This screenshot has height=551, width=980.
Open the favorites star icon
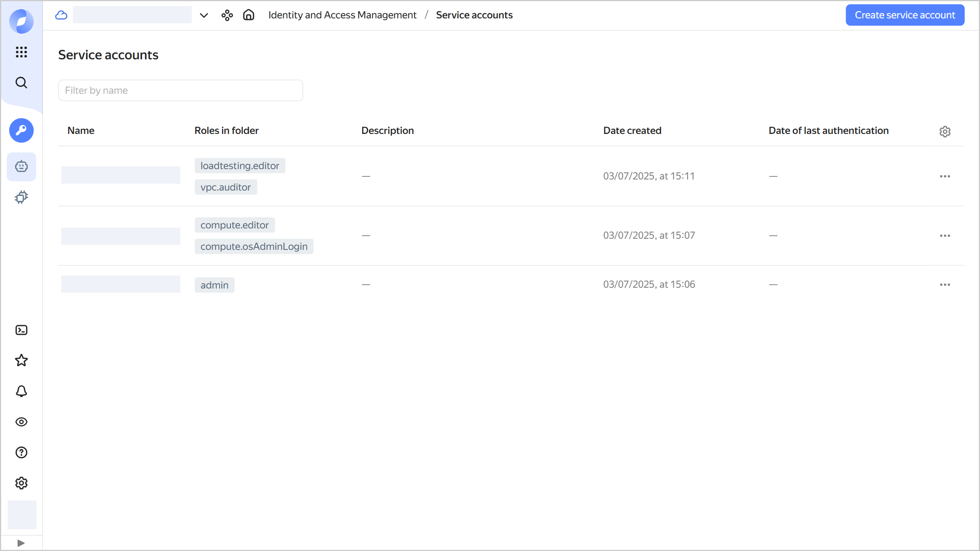pos(21,360)
